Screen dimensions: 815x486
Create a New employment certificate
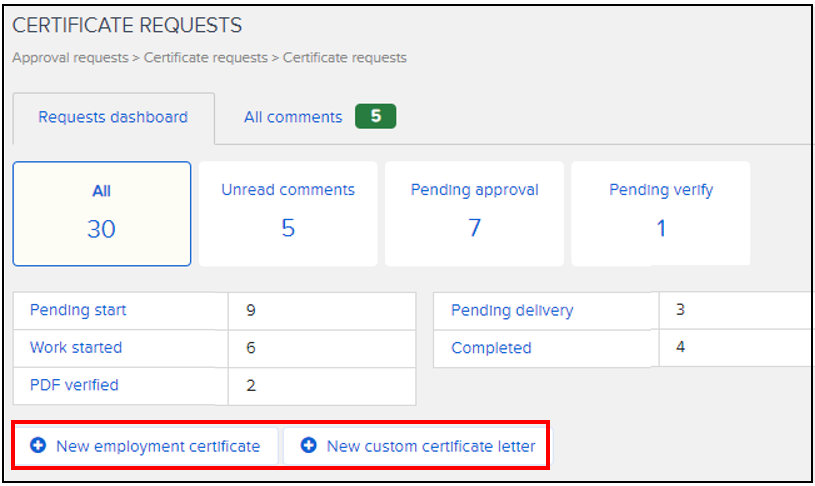[158, 446]
